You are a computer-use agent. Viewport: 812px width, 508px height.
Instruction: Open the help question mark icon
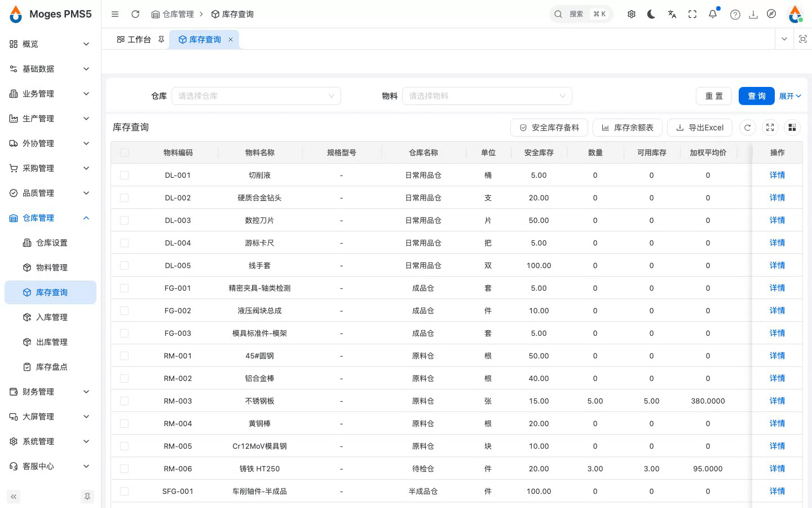(x=735, y=15)
